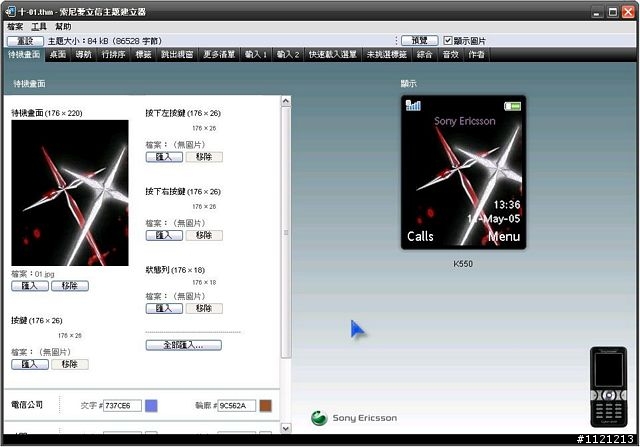Screen dimensions: 640x447
Task: Switch to the 音效 tab
Action: point(451,54)
